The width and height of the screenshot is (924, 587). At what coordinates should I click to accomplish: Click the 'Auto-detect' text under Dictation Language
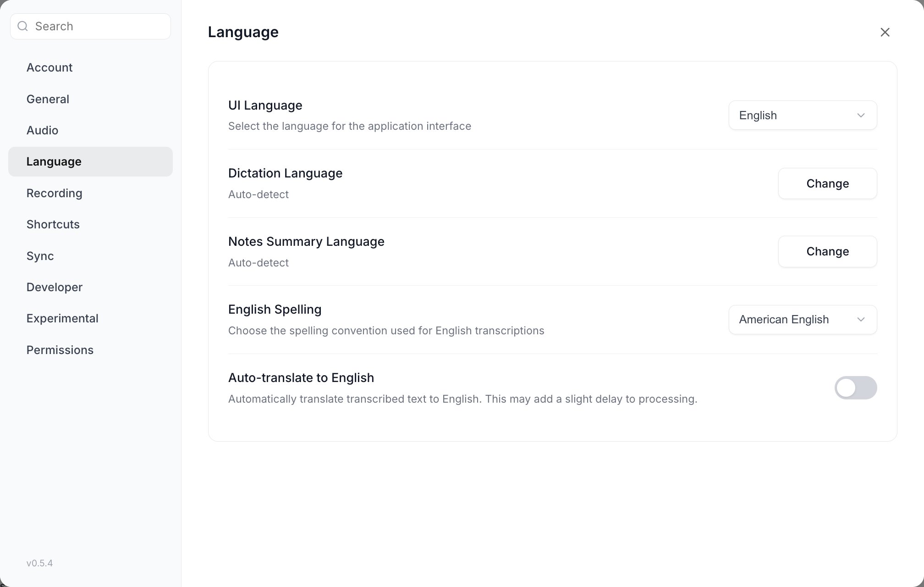(x=258, y=194)
